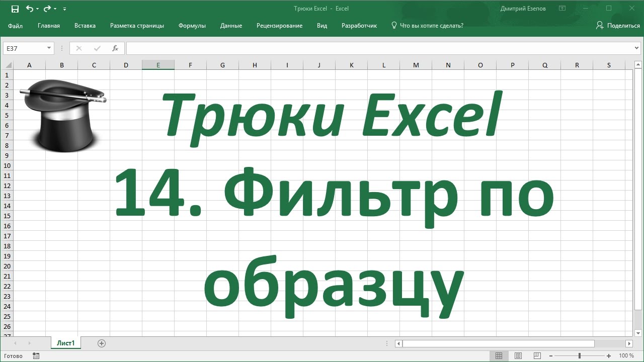Image resolution: width=644 pixels, height=362 pixels.
Task: Open the Данные tab
Action: pyautogui.click(x=231, y=26)
